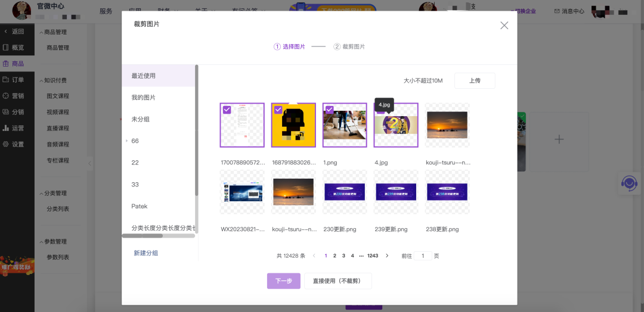Click 直接使用（不裁剪）button
This screenshot has width=644, height=312.
coord(338,281)
